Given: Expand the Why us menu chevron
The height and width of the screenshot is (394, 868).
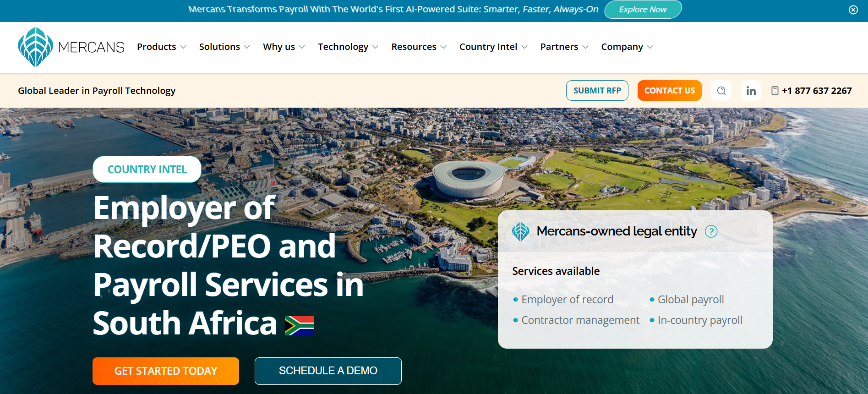Looking at the screenshot, I should click(x=302, y=47).
